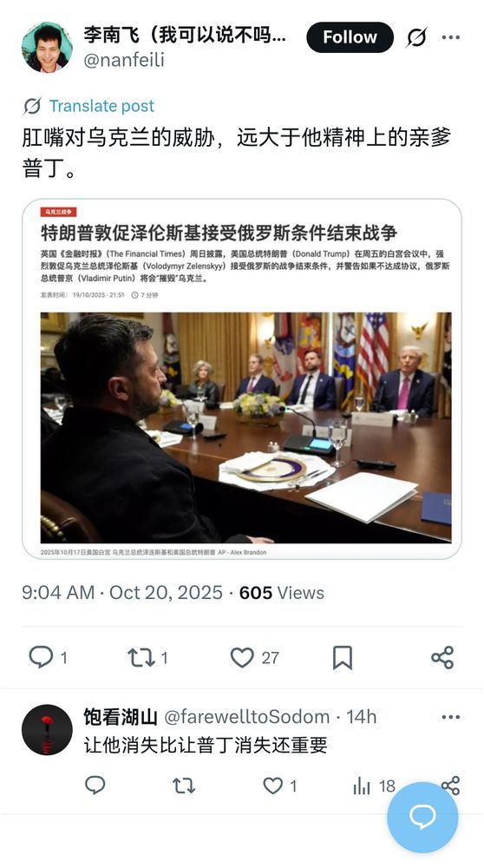Viewport: 484px width, 868px height.
Task: Tap the Grok icon beside Follow
Action: 416,37
